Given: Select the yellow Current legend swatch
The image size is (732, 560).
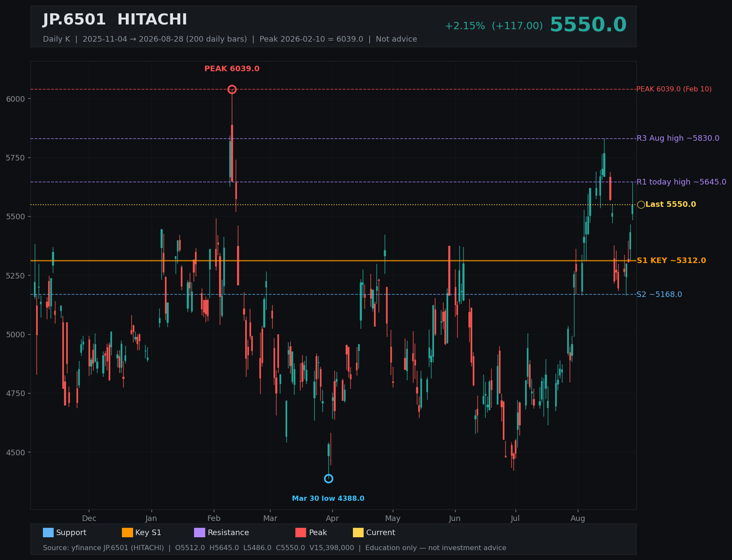Looking at the screenshot, I should (x=358, y=533).
